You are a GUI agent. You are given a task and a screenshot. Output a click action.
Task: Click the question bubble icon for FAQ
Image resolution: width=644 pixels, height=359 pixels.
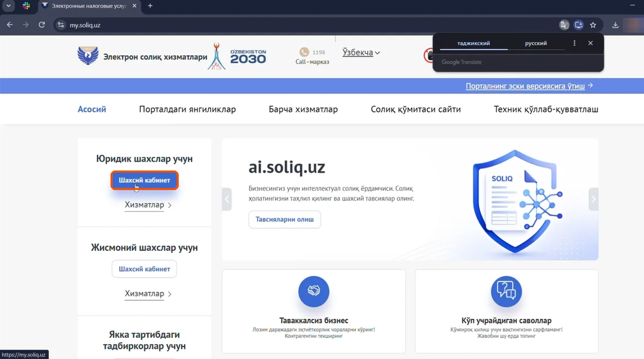[x=506, y=292]
